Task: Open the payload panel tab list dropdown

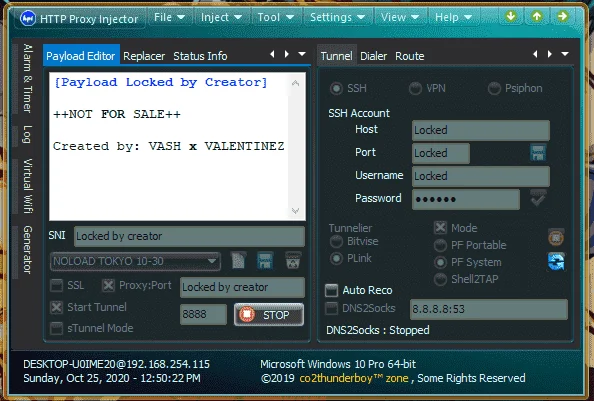Action: click(302, 54)
